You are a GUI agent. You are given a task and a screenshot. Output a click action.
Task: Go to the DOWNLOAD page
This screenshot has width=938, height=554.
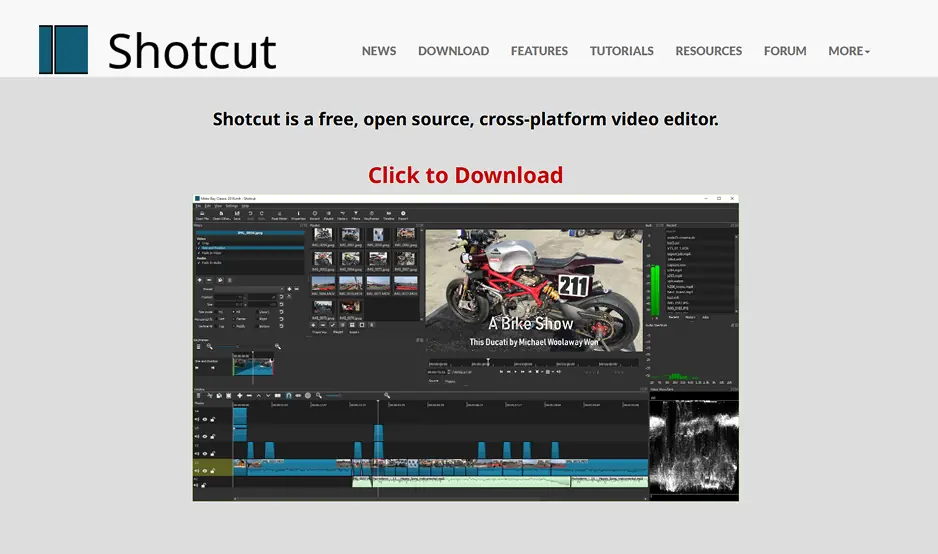coord(453,51)
